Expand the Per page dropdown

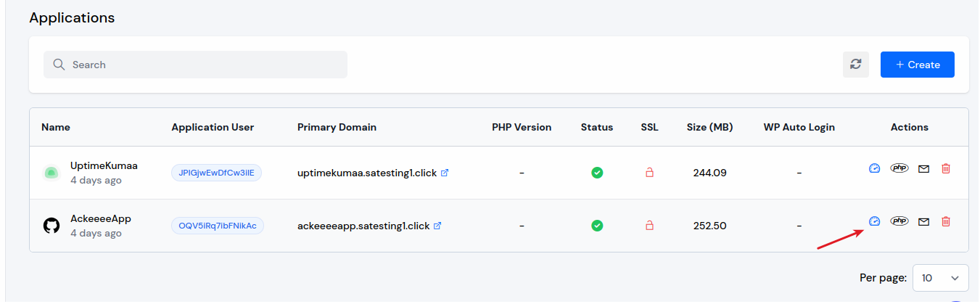[940, 277]
